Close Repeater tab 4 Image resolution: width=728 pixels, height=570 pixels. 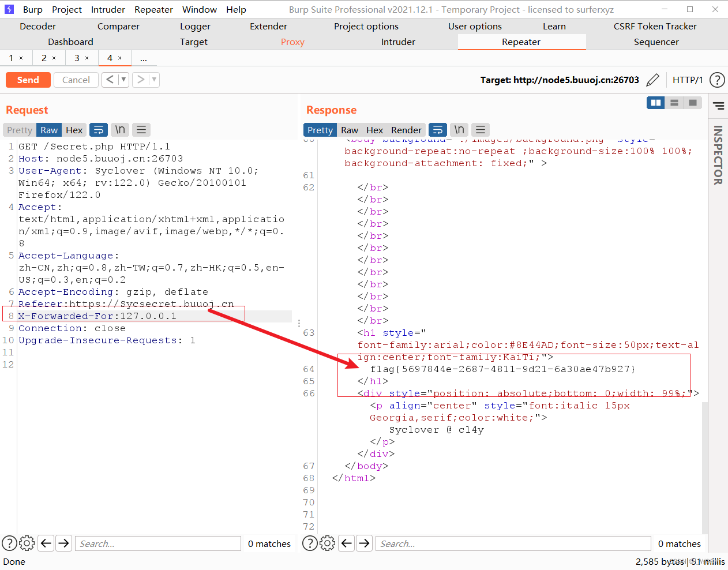120,58
